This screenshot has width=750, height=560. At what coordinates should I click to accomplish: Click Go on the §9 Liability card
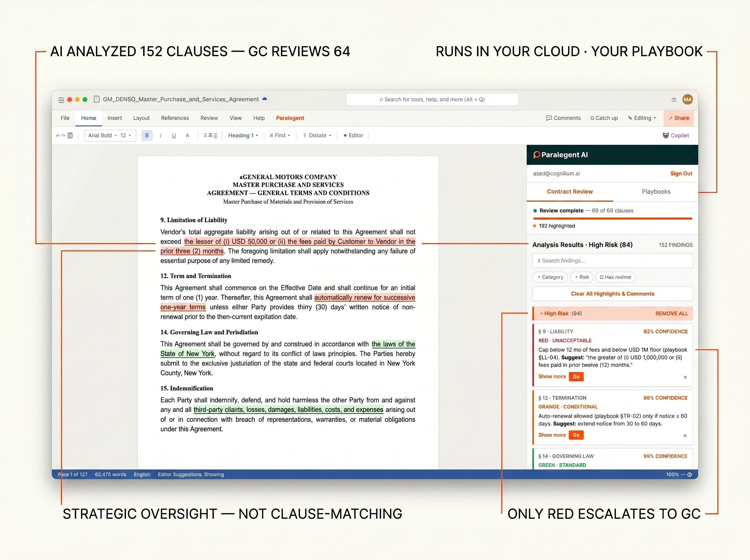pyautogui.click(x=576, y=377)
